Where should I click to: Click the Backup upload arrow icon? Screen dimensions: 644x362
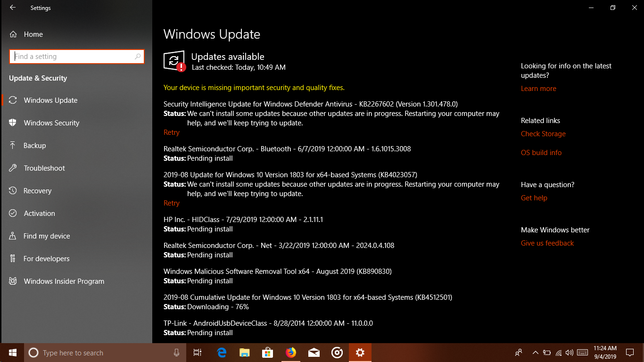13,146
